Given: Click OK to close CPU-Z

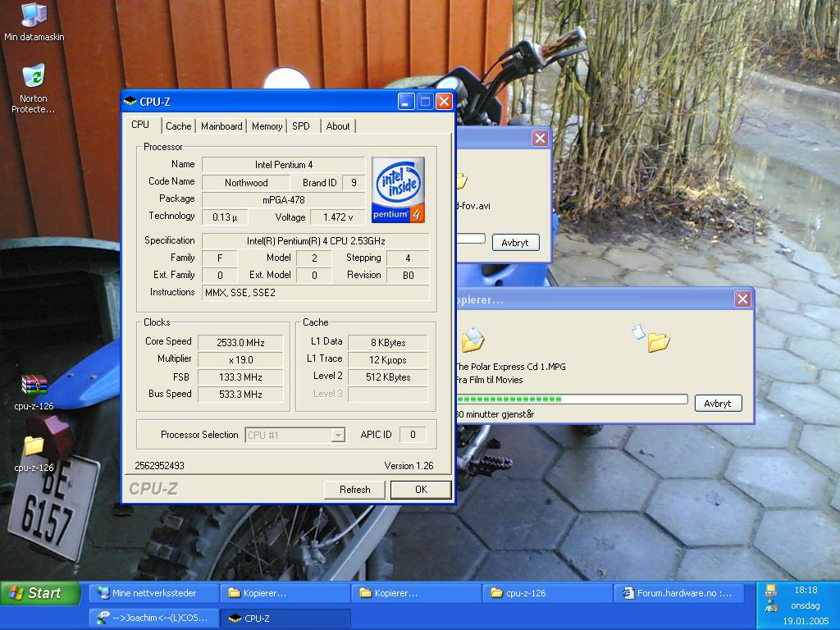Looking at the screenshot, I should (x=421, y=490).
